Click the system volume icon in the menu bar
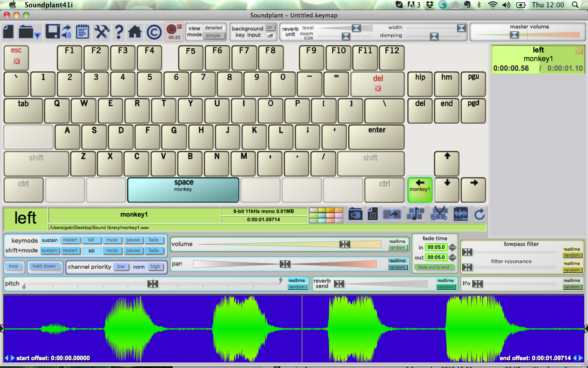This screenshot has height=368, width=588. [x=506, y=5]
